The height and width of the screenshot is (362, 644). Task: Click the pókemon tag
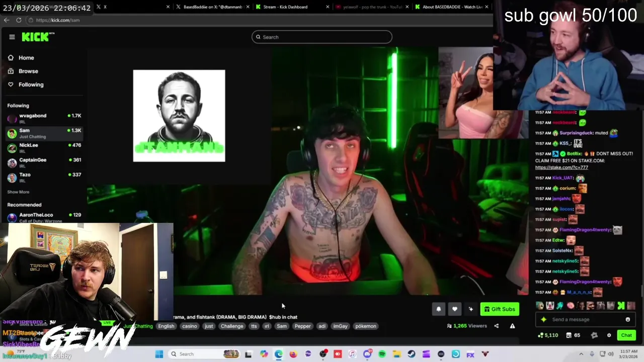click(366, 326)
